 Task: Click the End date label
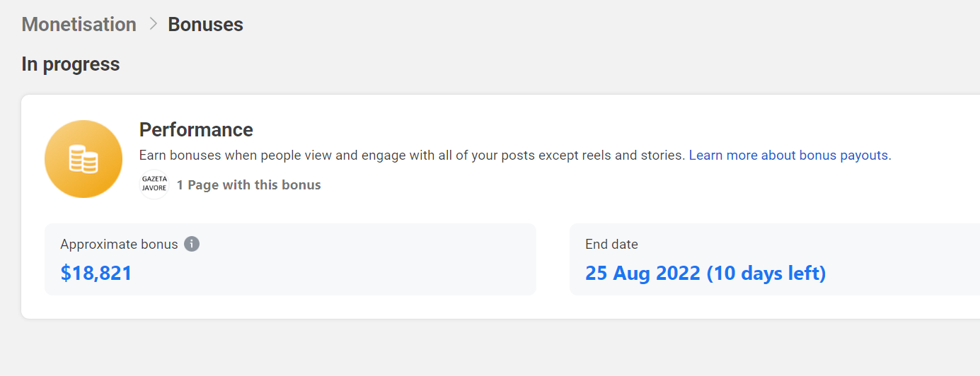pos(611,244)
